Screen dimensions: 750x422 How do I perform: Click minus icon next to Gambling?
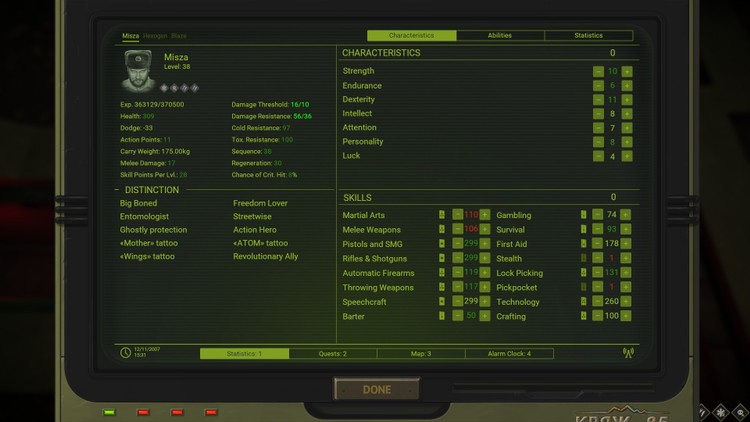(598, 215)
